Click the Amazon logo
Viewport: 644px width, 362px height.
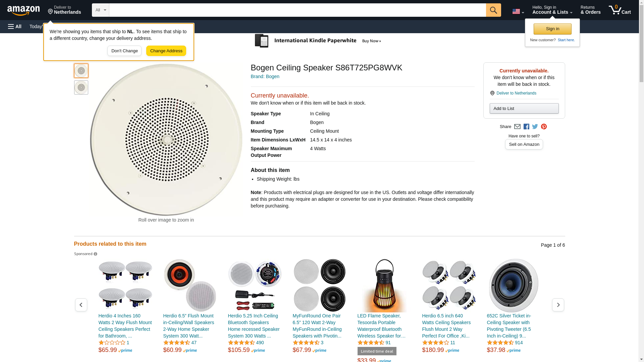point(23,10)
